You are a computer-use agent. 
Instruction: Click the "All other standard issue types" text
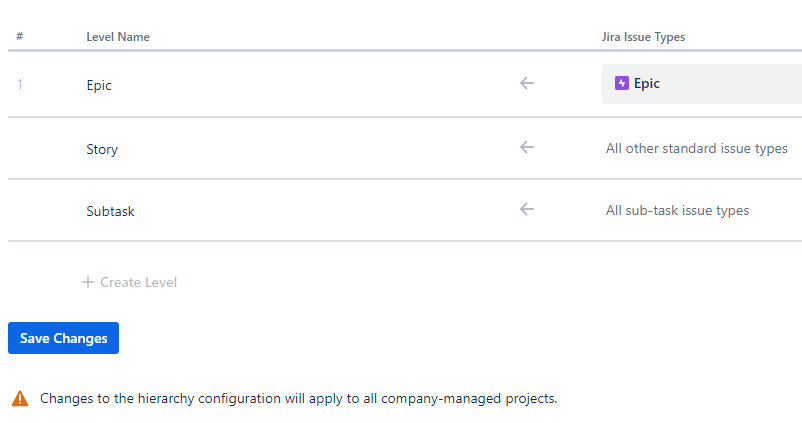pyautogui.click(x=696, y=148)
